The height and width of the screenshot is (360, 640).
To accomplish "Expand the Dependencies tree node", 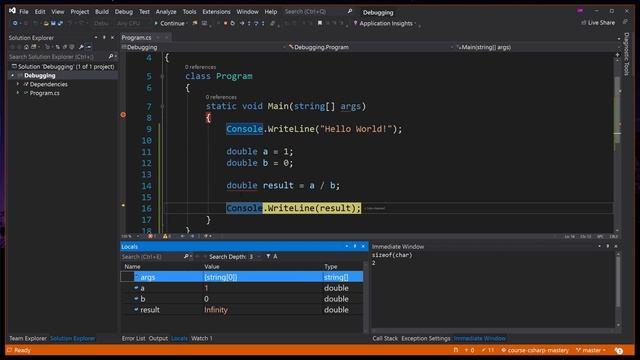I will point(18,84).
